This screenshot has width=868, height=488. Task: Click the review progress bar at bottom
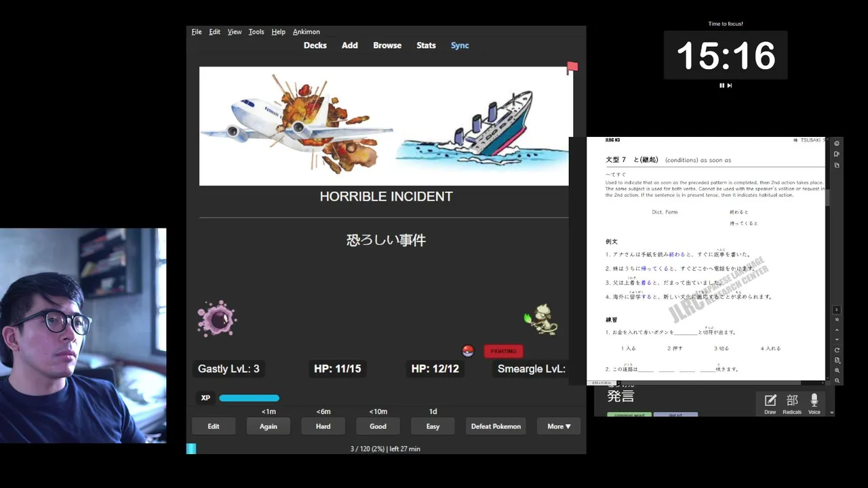(x=386, y=449)
